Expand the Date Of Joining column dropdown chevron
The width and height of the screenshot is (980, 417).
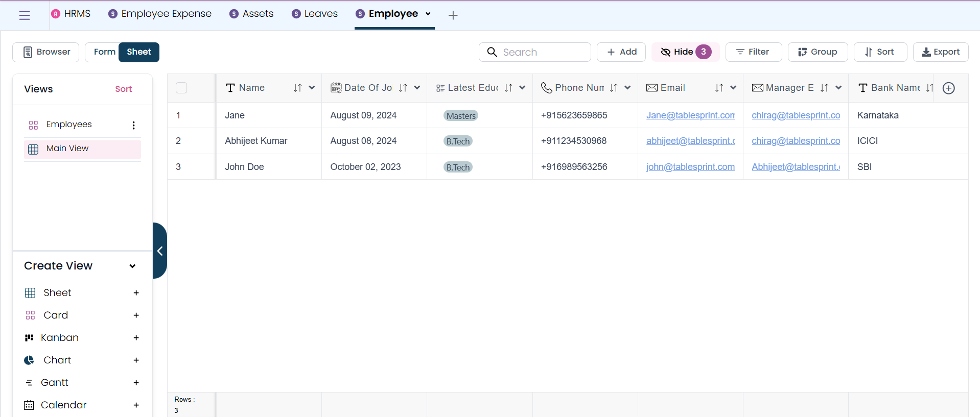[417, 88]
